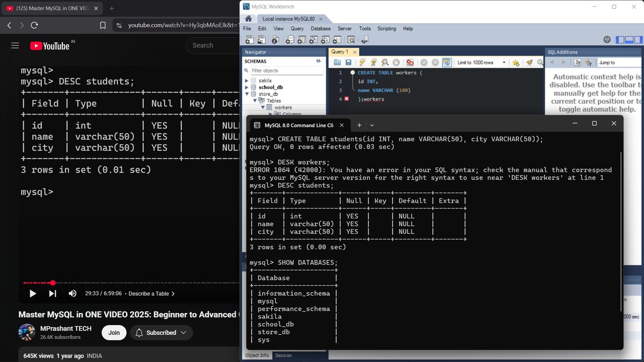Open the Query menu
Image resolution: width=644 pixels, height=362 pixels.
coord(297,28)
